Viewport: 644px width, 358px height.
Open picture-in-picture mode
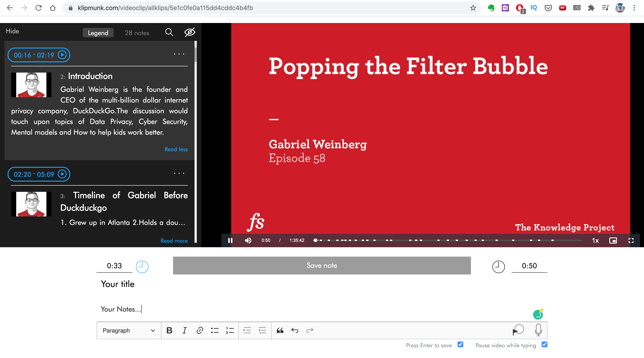tap(613, 240)
